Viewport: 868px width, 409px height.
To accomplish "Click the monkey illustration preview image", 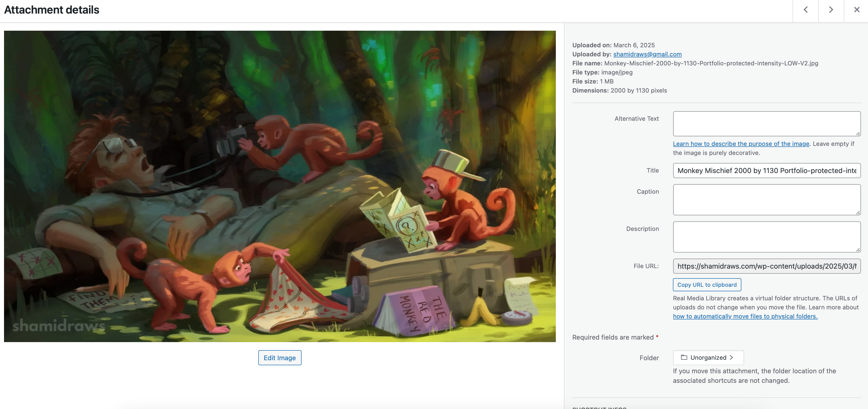I will [279, 186].
